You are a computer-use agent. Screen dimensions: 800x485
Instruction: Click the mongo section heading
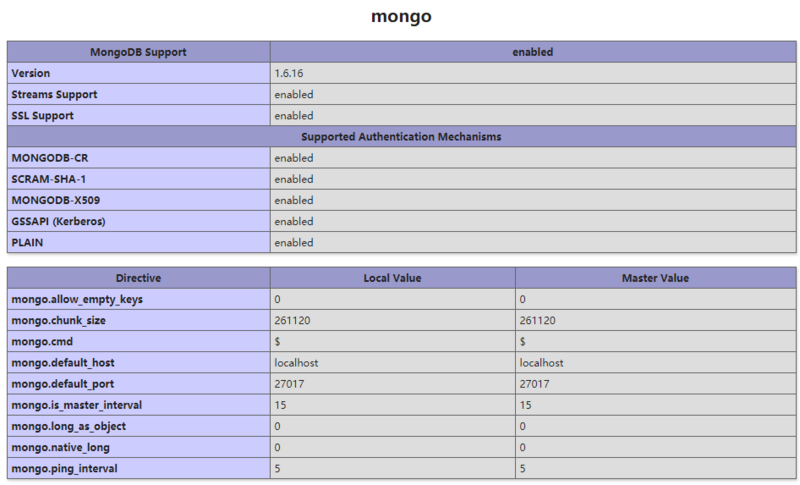[x=400, y=17]
